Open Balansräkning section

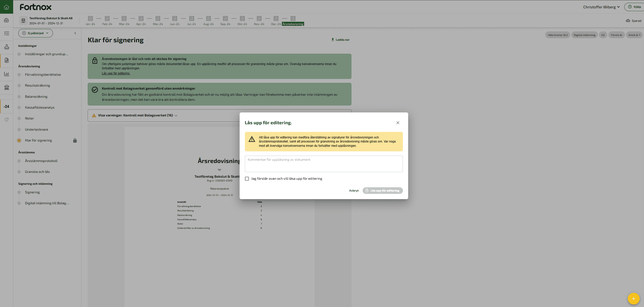pos(36,97)
